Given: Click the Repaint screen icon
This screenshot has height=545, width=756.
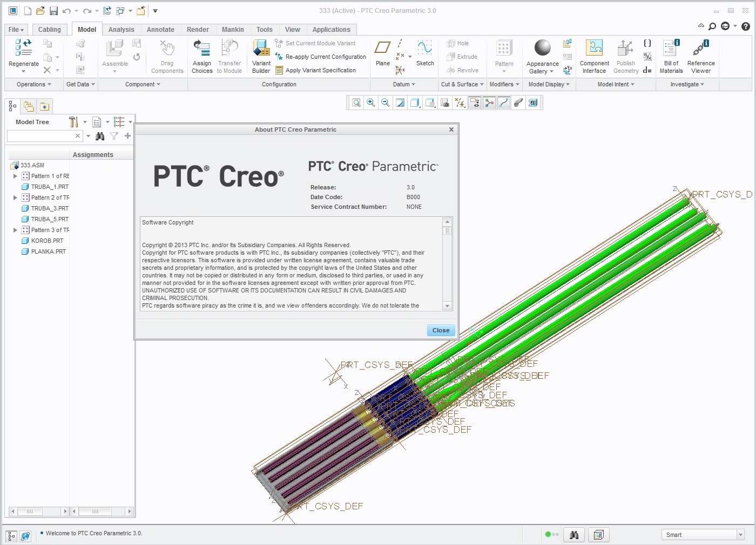Looking at the screenshot, I should pyautogui.click(x=400, y=103).
